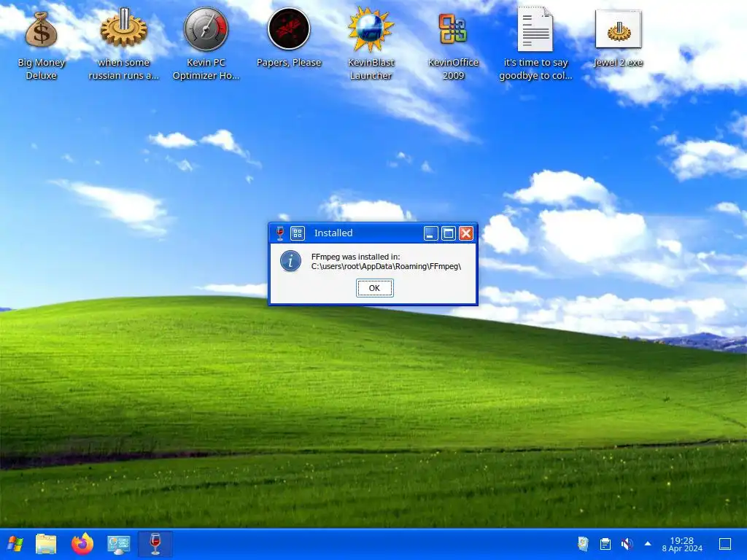Close the Installed dialog
This screenshot has height=560, width=747.
click(x=466, y=233)
